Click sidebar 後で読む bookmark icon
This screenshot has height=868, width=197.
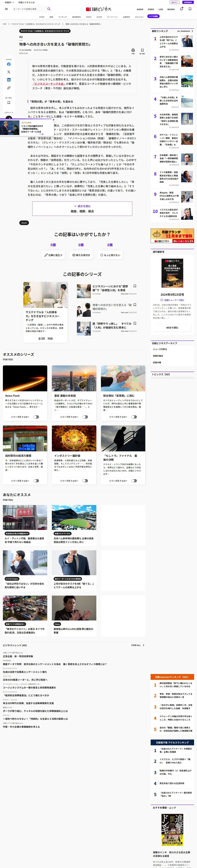click(9, 102)
